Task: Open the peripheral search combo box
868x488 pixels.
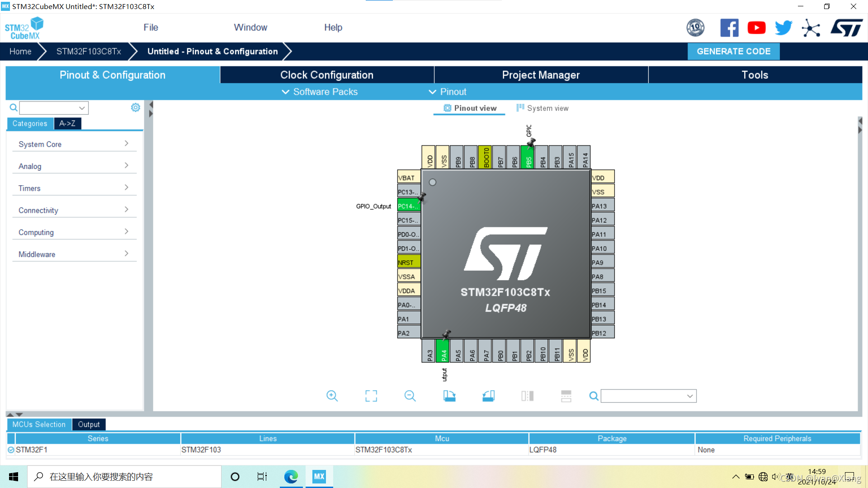Action: point(54,108)
